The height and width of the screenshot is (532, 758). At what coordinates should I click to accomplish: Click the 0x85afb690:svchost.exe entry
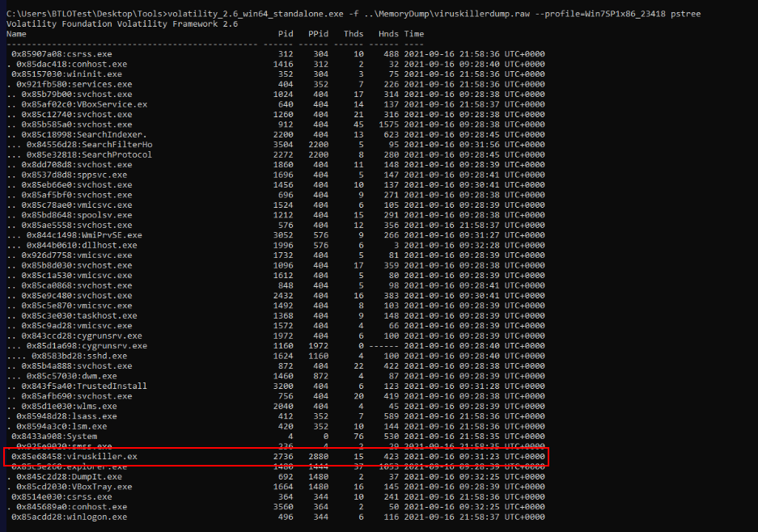click(x=77, y=396)
